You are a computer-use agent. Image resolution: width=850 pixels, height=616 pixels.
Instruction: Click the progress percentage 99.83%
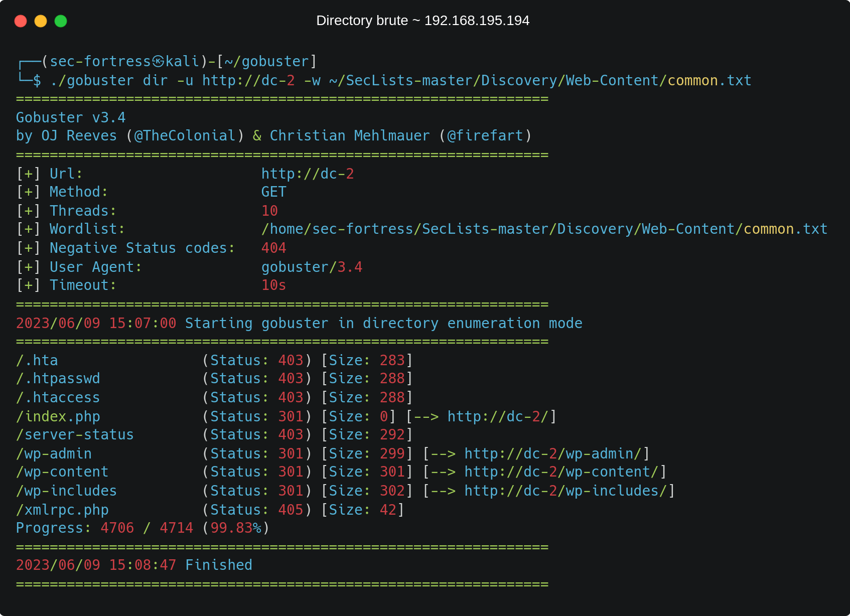(236, 528)
